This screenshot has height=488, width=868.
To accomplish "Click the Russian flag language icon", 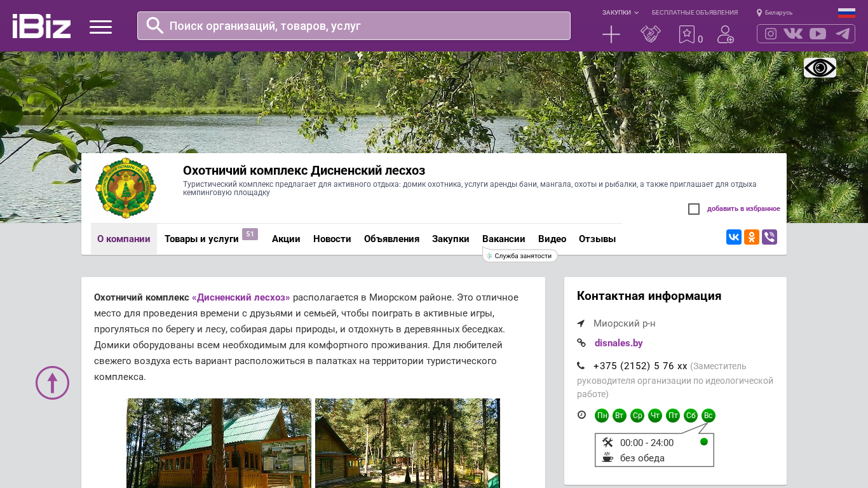I will tap(846, 13).
